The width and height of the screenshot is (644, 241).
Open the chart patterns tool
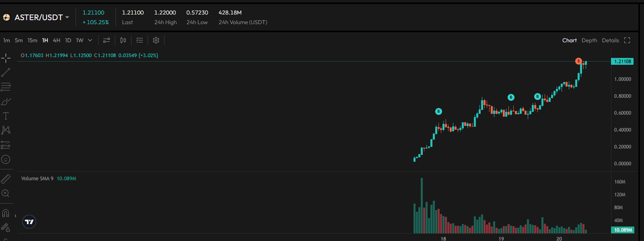coord(6,130)
